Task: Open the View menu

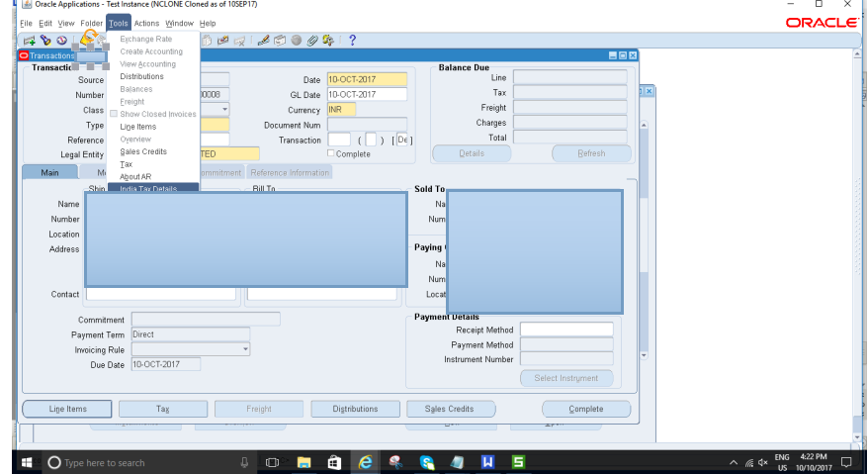Action: pyautogui.click(x=66, y=24)
